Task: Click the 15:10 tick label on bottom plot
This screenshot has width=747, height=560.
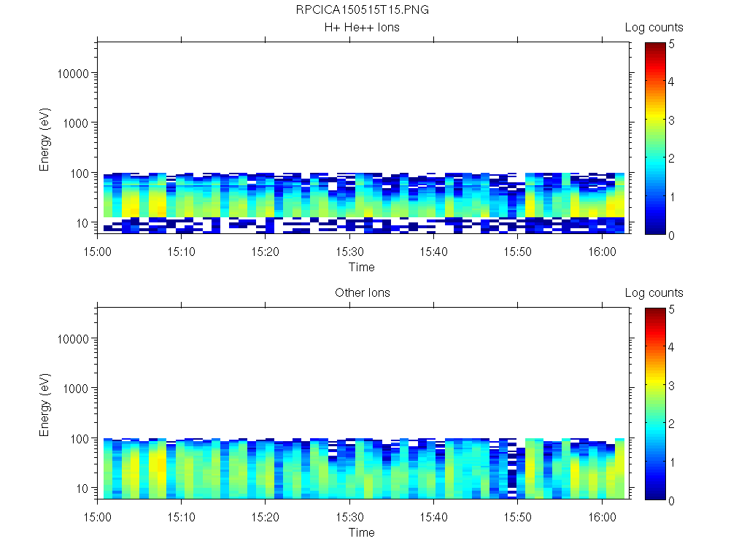Action: click(x=182, y=517)
